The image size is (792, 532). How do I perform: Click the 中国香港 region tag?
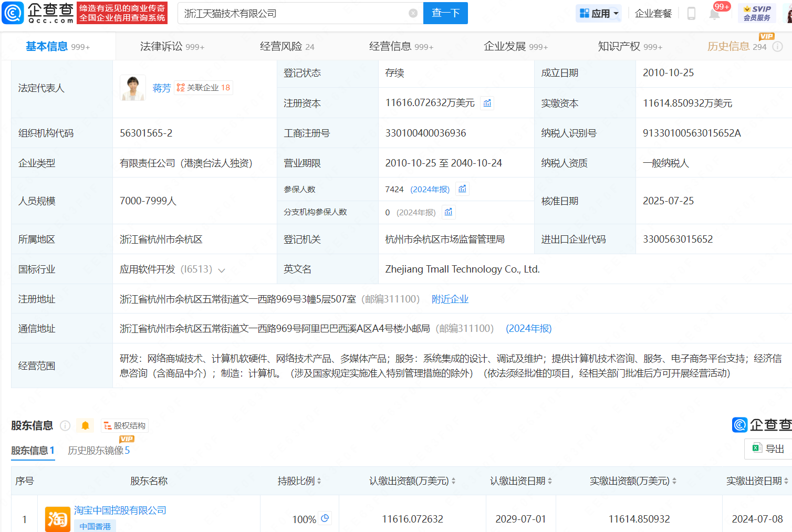pyautogui.click(x=95, y=526)
